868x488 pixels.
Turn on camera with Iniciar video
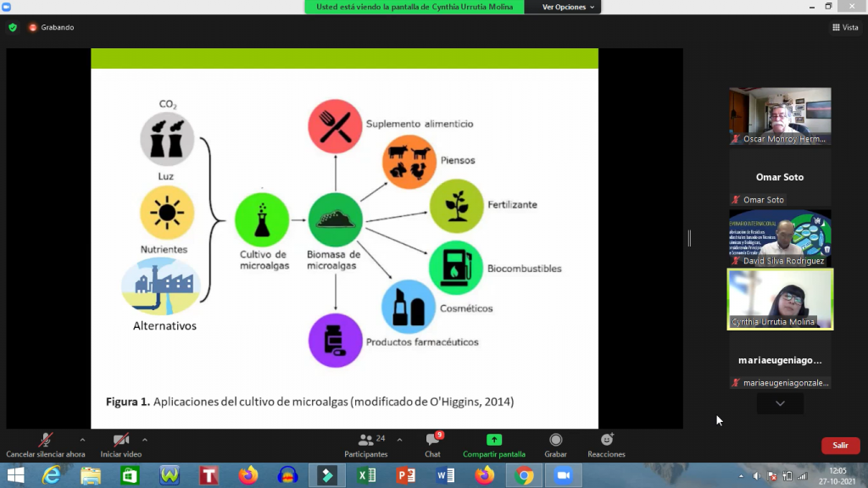click(121, 445)
